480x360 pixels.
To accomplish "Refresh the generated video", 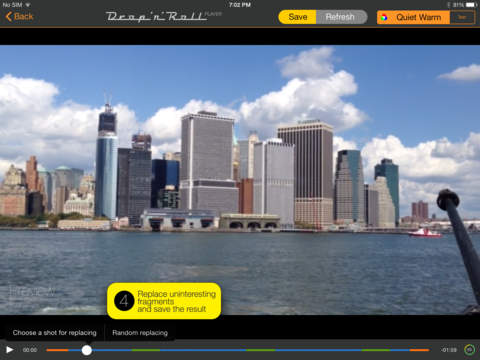I will (x=341, y=17).
